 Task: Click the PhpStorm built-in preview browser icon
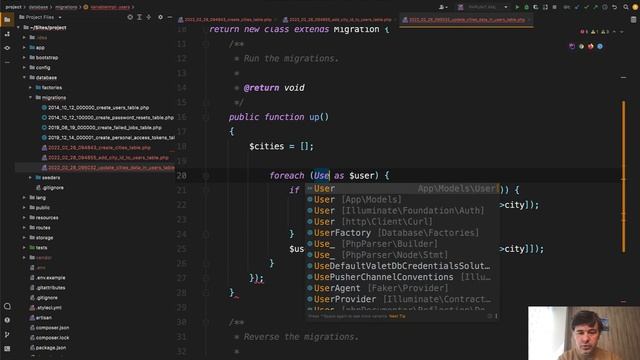pyautogui.click(x=572, y=47)
